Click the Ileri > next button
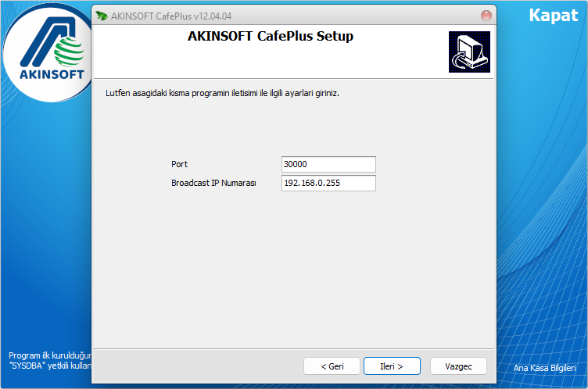 tap(392, 366)
